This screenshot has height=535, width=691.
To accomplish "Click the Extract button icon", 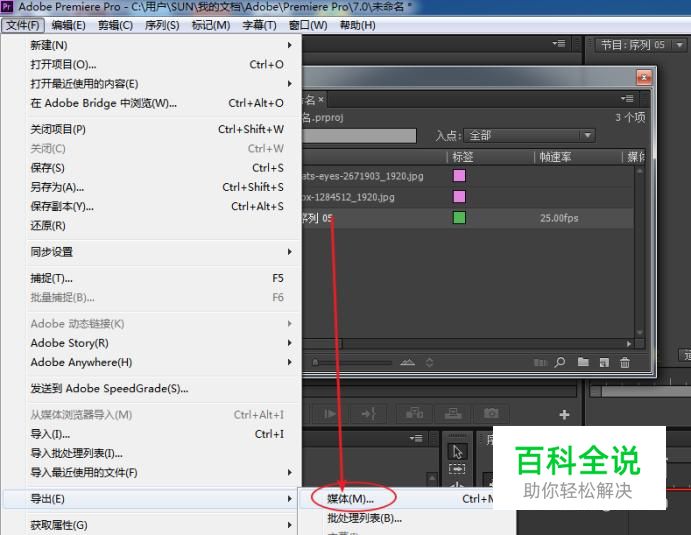I will 453,413.
